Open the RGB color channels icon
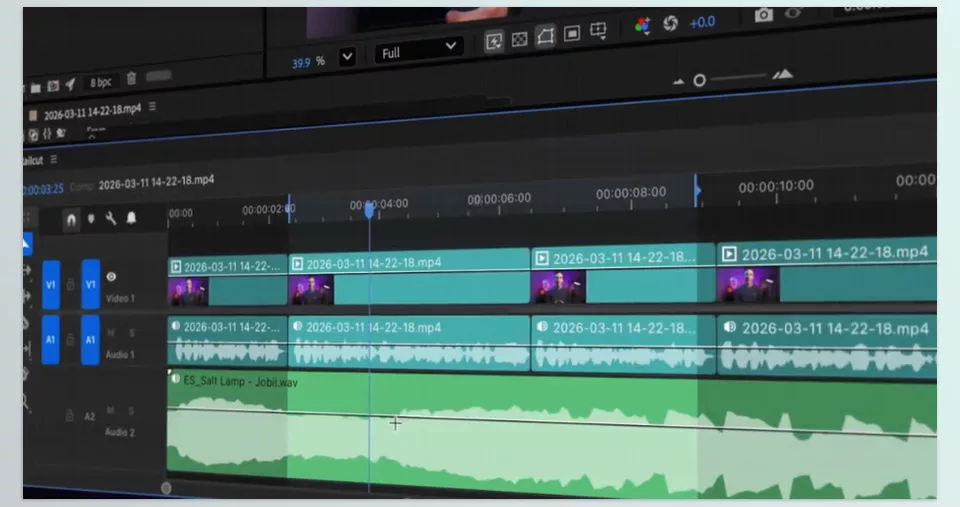The width and height of the screenshot is (960, 507). tap(642, 25)
